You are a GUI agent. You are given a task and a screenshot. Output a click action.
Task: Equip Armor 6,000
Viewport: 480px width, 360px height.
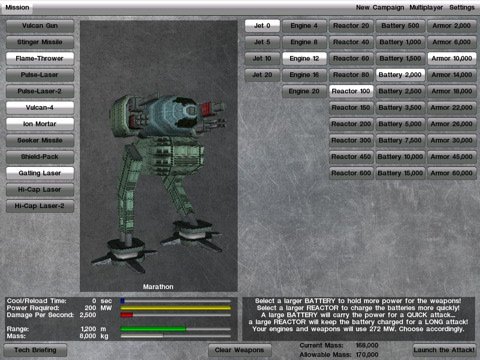(x=452, y=42)
